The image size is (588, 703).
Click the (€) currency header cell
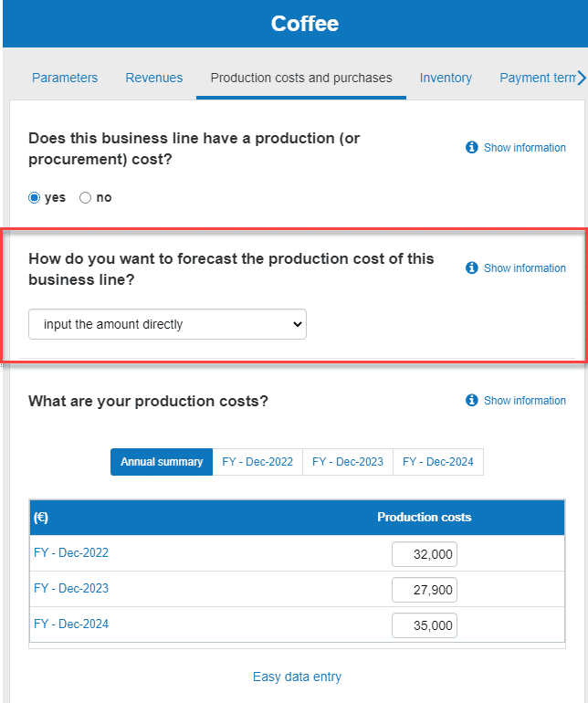41,518
